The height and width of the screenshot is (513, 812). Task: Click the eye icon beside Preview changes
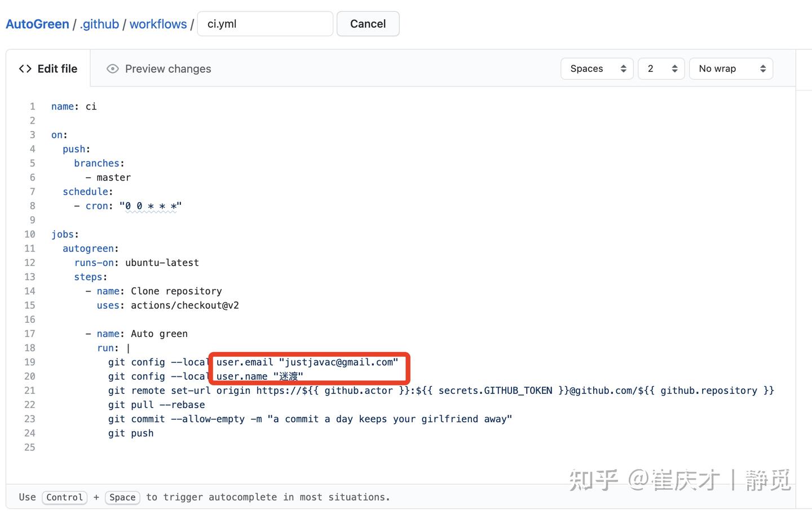click(112, 68)
